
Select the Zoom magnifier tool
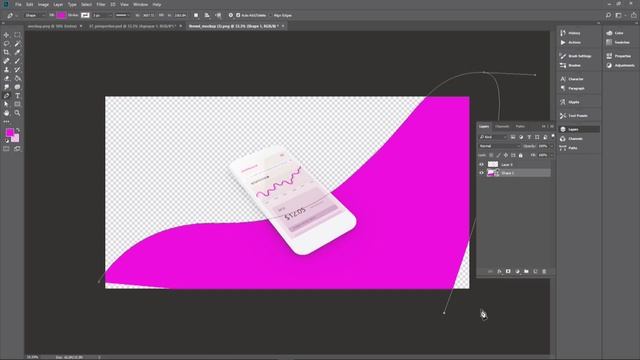pos(17,113)
